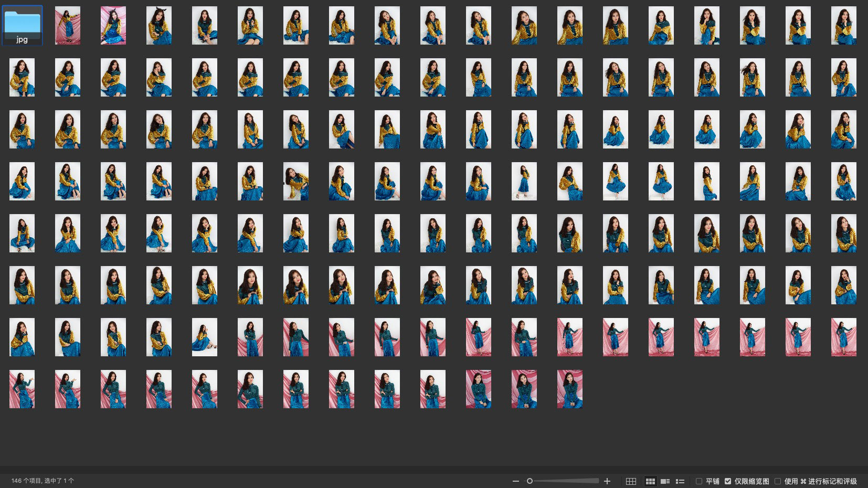This screenshot has height=488, width=868.
Task: Select the first thumbnail in the bottom row
Action: pos(22,389)
